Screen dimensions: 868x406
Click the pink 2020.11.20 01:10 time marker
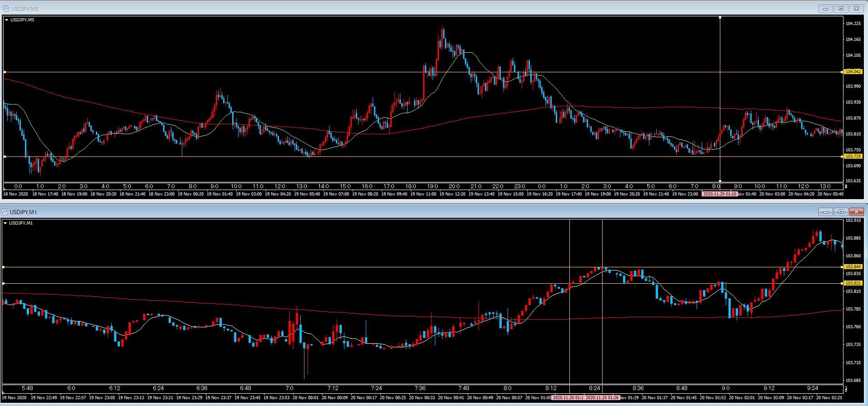tap(719, 194)
